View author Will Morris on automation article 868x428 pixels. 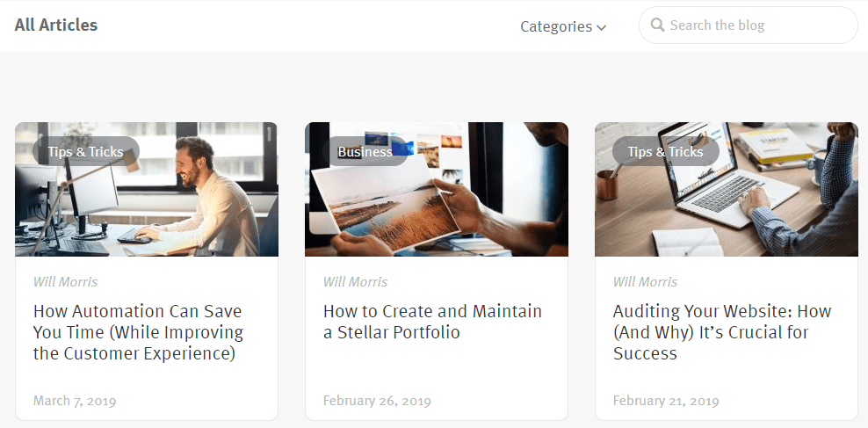pyautogui.click(x=65, y=282)
